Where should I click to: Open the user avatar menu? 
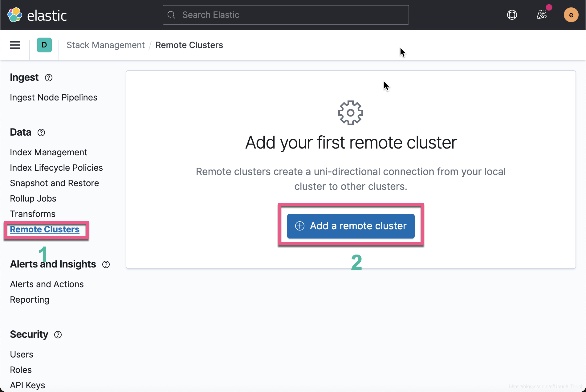571,15
